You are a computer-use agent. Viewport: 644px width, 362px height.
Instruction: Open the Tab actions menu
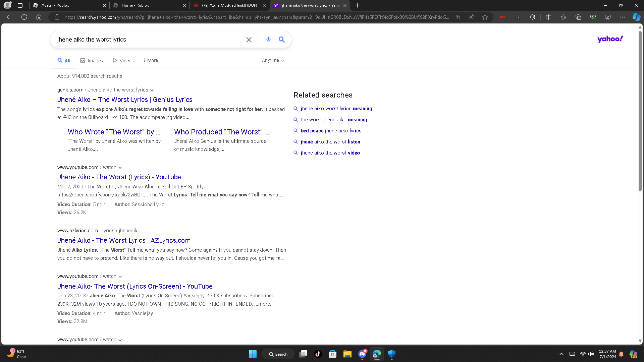pos(20,5)
